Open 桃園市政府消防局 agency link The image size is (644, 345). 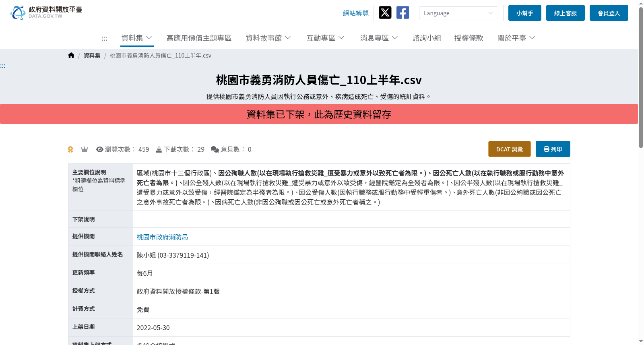pyautogui.click(x=162, y=237)
